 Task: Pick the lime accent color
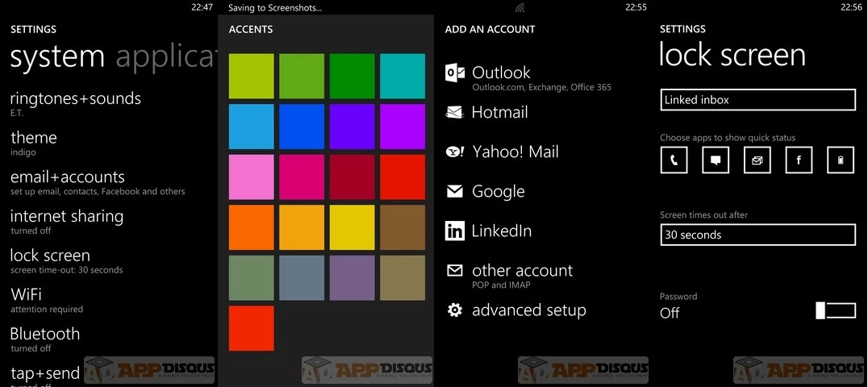252,77
